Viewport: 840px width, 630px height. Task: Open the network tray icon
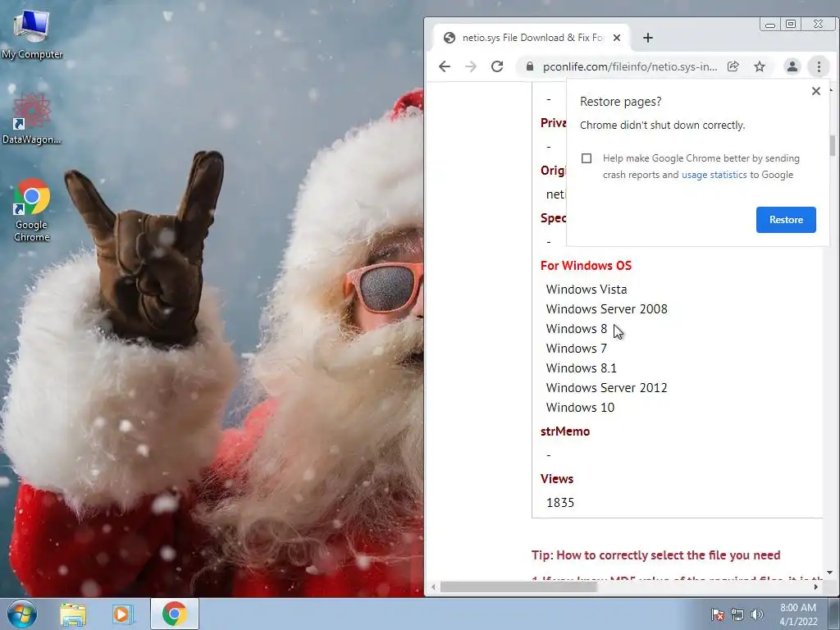point(737,614)
